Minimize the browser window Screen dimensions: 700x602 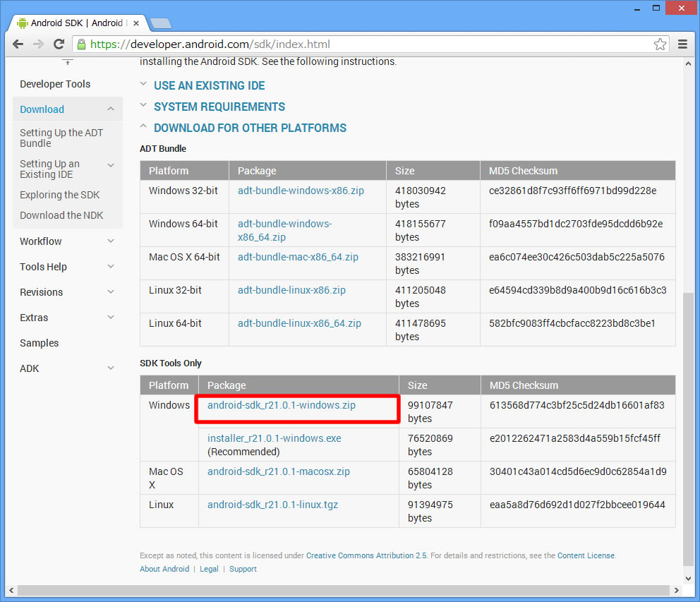click(637, 8)
